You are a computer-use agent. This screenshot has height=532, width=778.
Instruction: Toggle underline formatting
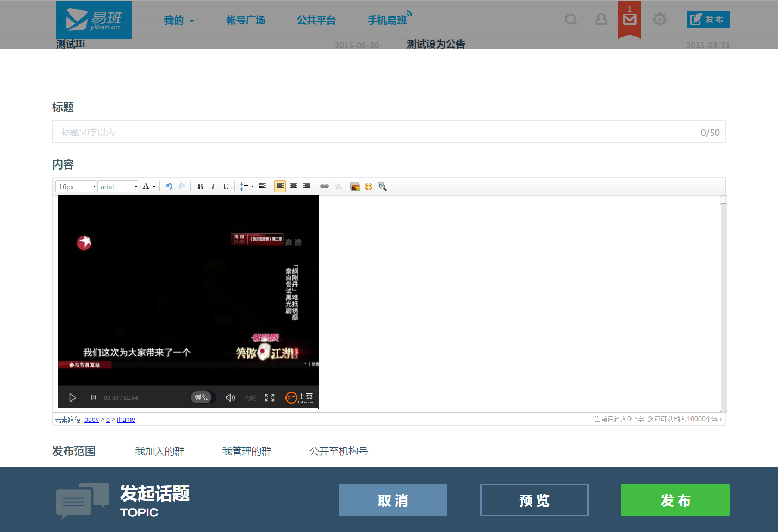coord(226,186)
